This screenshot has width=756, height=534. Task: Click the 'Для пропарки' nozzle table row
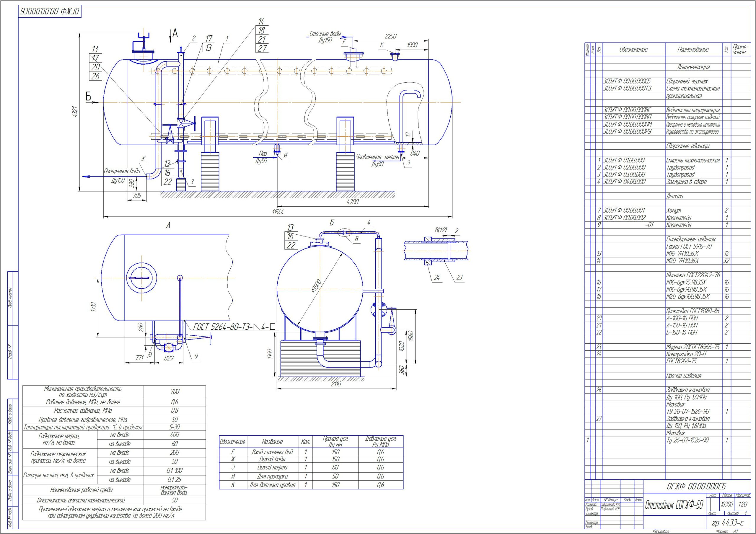coord(272,476)
